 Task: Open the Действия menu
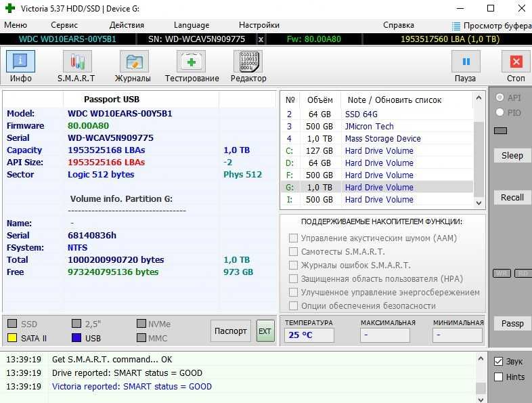pos(127,25)
